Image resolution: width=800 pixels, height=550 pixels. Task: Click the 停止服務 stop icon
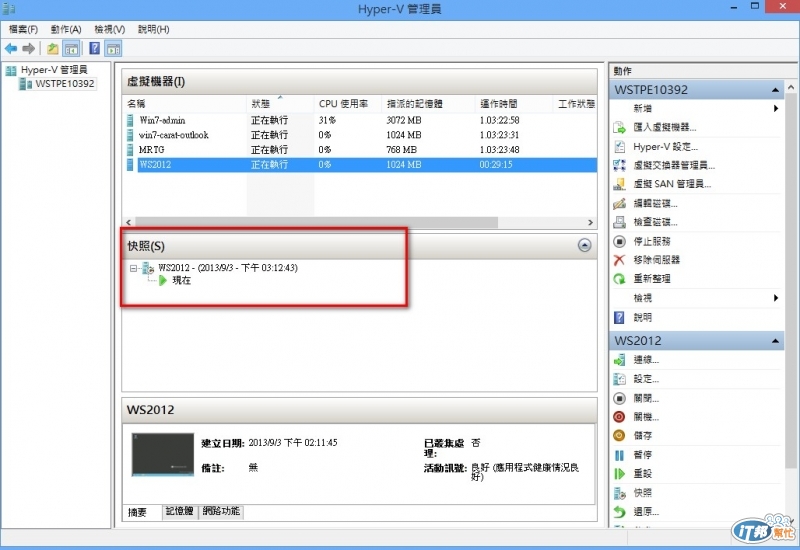click(619, 241)
